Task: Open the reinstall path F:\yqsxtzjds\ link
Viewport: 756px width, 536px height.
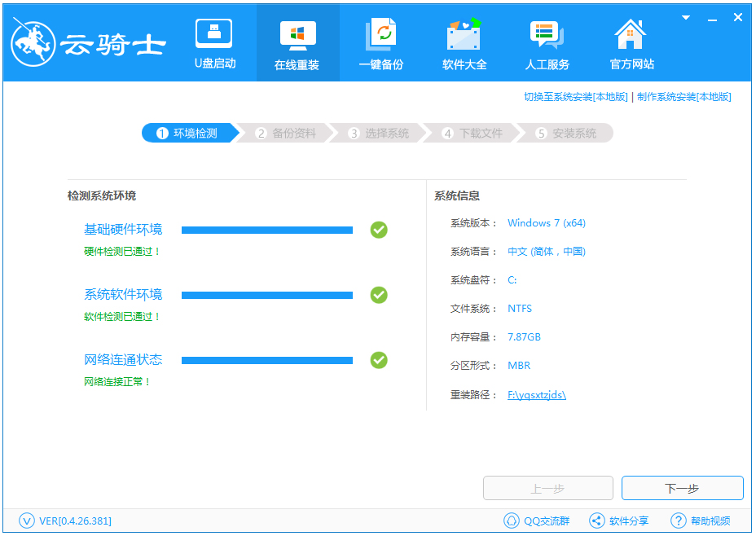Action: pos(537,395)
